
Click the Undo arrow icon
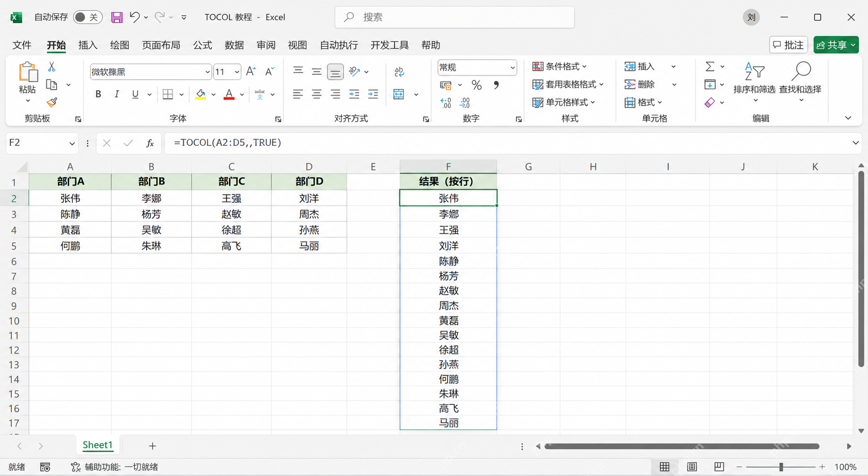click(x=135, y=17)
